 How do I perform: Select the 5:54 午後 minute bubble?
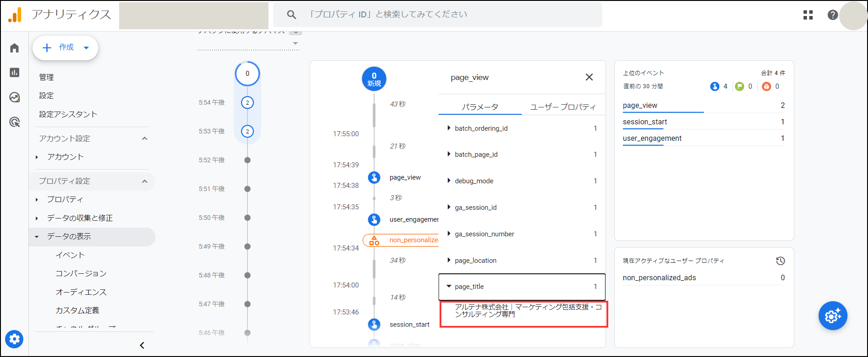(247, 102)
